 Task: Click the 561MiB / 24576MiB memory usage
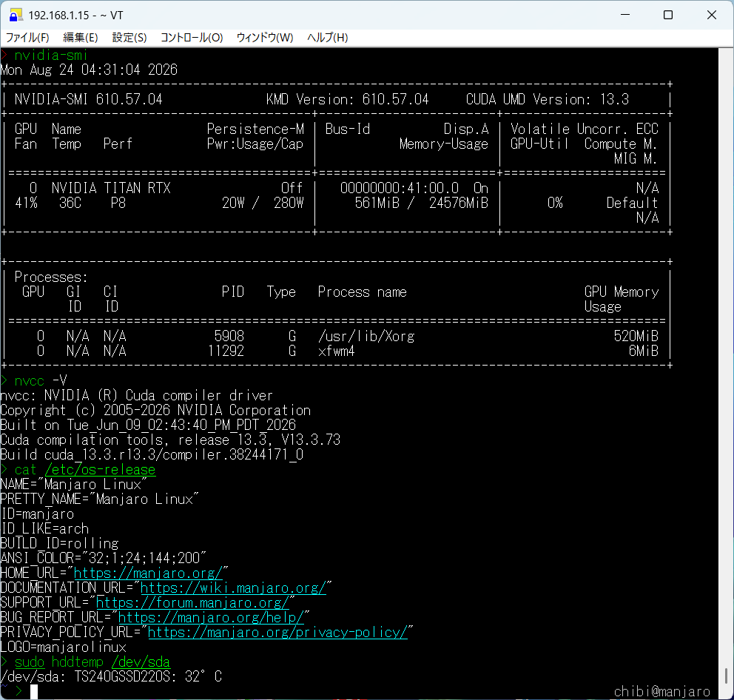click(421, 203)
